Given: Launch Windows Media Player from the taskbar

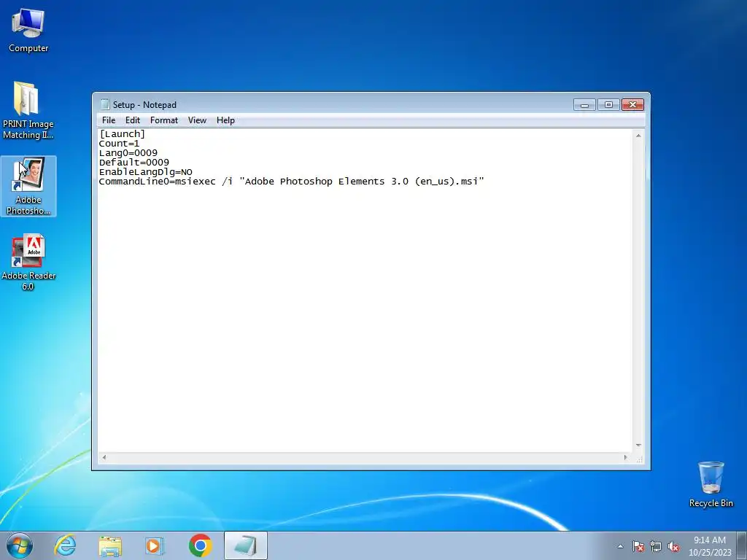Looking at the screenshot, I should [x=155, y=545].
